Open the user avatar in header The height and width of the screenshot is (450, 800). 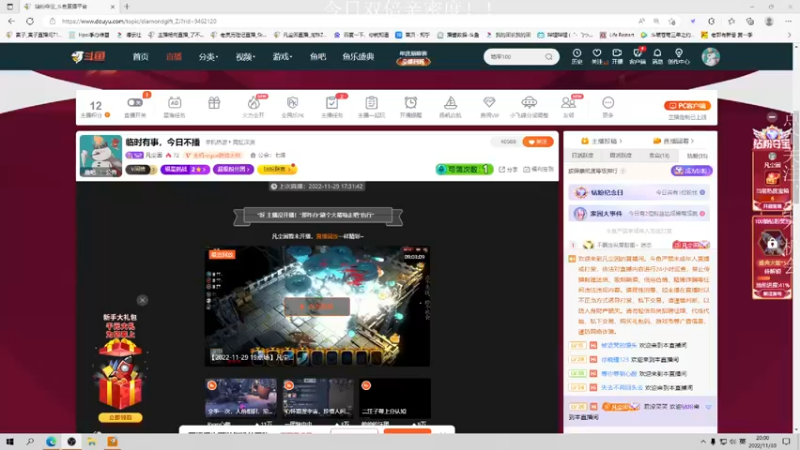pos(710,57)
